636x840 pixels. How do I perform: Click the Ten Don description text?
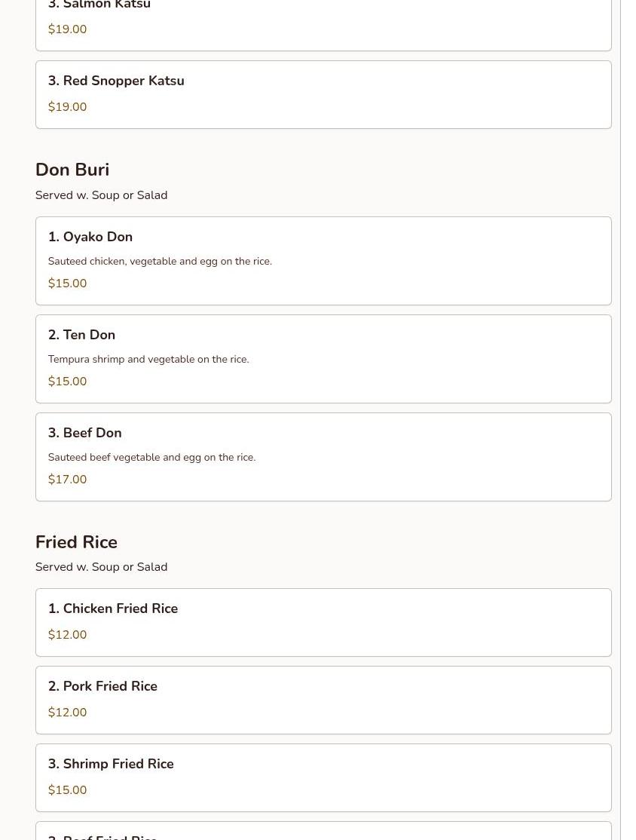pos(148,359)
